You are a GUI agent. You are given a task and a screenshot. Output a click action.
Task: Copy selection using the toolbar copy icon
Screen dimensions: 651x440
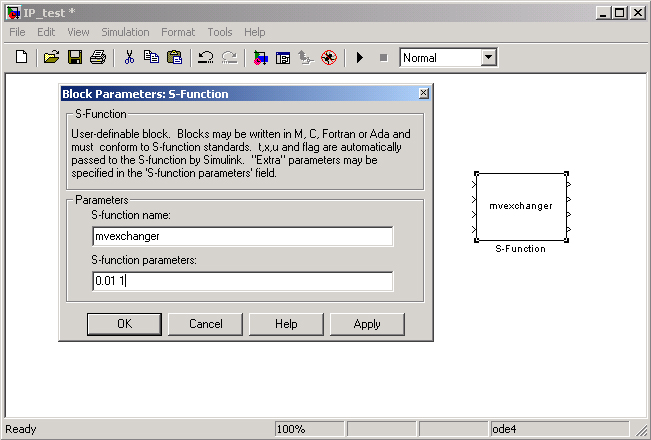151,58
